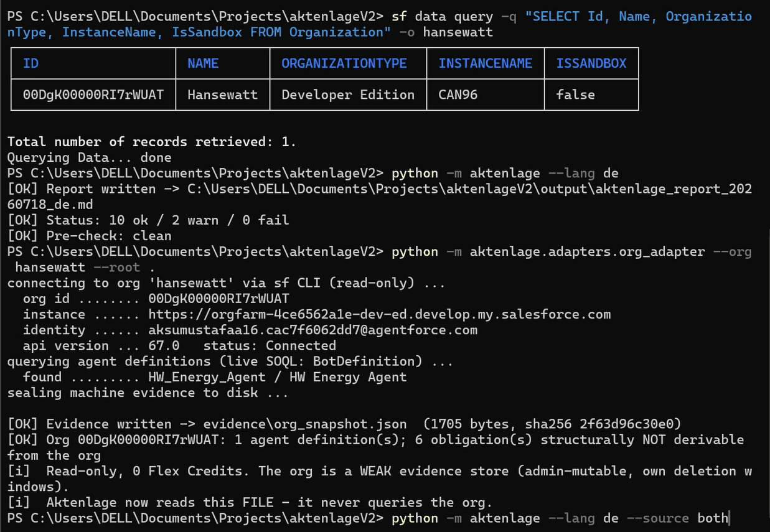Click the ID column header in table
770x532 pixels.
pyautogui.click(x=31, y=63)
